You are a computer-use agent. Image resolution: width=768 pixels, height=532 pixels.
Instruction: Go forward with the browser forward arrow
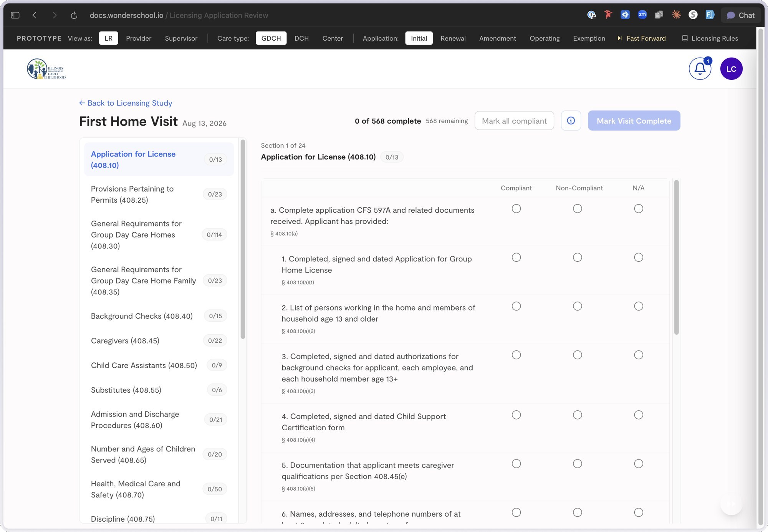click(55, 15)
